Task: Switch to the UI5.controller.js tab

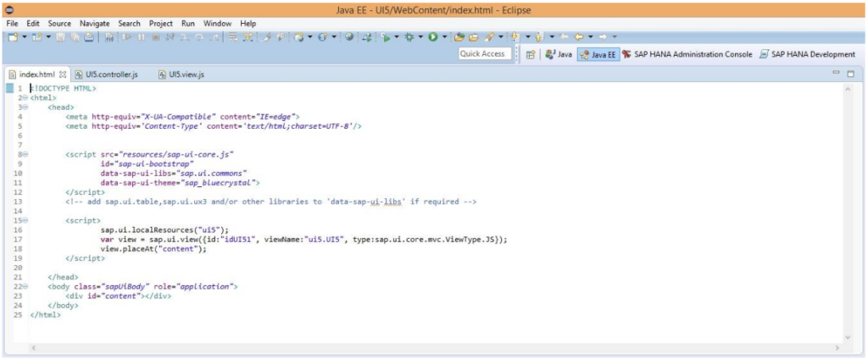Action: click(105, 75)
